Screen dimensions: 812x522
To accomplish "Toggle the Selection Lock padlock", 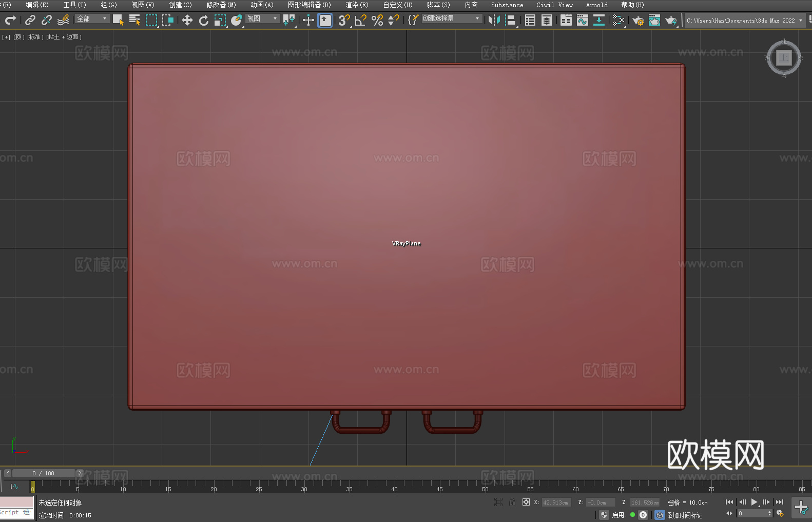I will pos(512,502).
